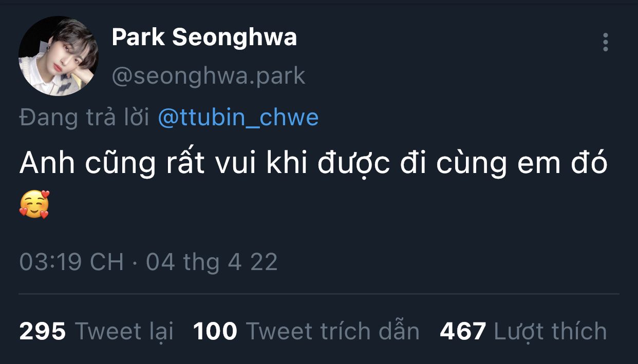This screenshot has width=638, height=364.
Task: Click the 100 quote tweets count
Action: point(215,331)
